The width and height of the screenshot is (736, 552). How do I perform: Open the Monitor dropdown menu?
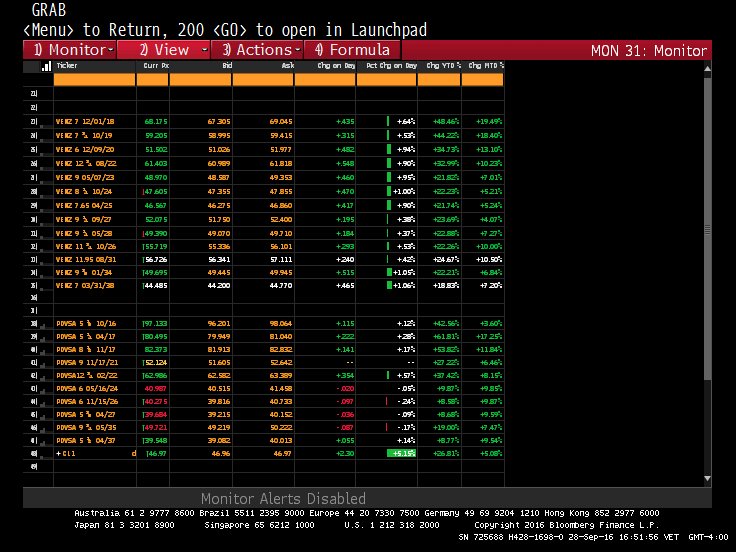(69, 50)
